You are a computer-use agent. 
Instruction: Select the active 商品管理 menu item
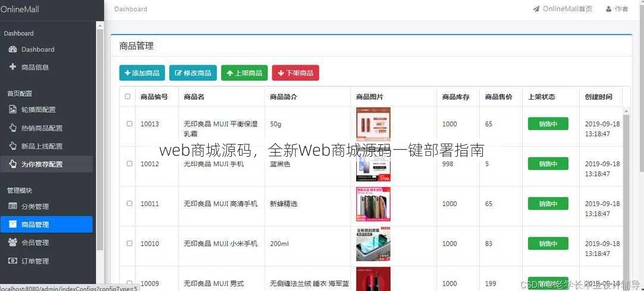click(46, 224)
